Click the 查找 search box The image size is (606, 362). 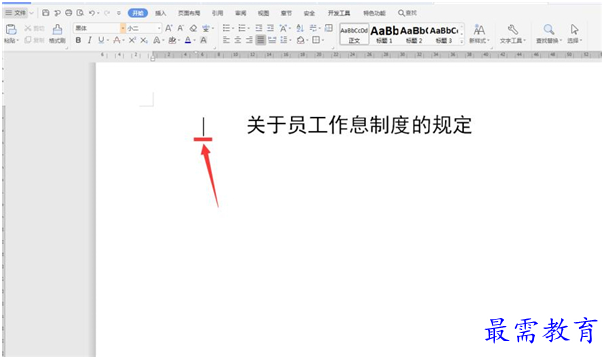pos(407,13)
